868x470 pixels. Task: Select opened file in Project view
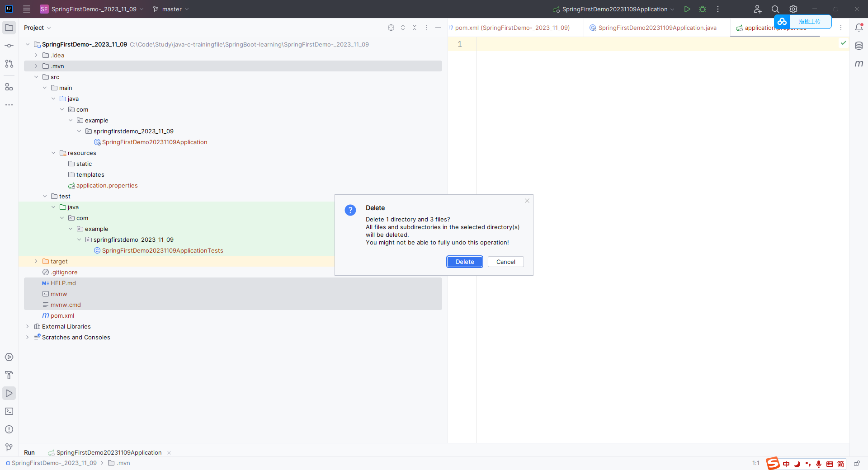(391, 28)
